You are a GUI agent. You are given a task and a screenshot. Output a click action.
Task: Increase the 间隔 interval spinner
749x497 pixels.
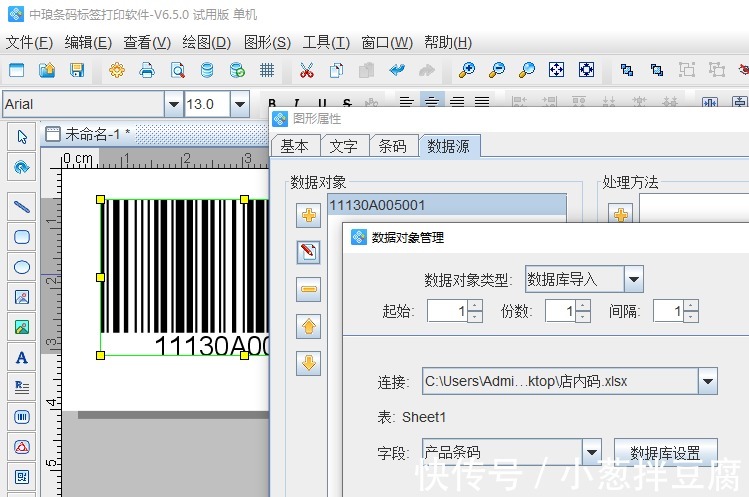(x=691, y=305)
